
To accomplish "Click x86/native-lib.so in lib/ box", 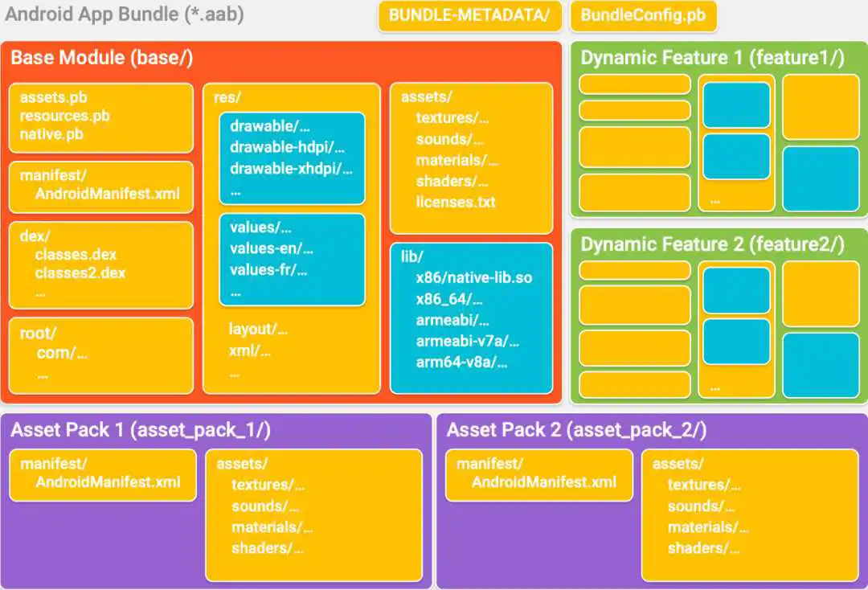I will pos(474,278).
